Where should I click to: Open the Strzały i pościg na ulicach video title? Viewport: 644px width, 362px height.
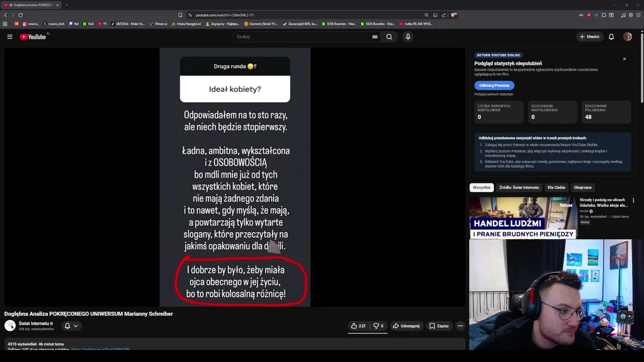point(603,203)
